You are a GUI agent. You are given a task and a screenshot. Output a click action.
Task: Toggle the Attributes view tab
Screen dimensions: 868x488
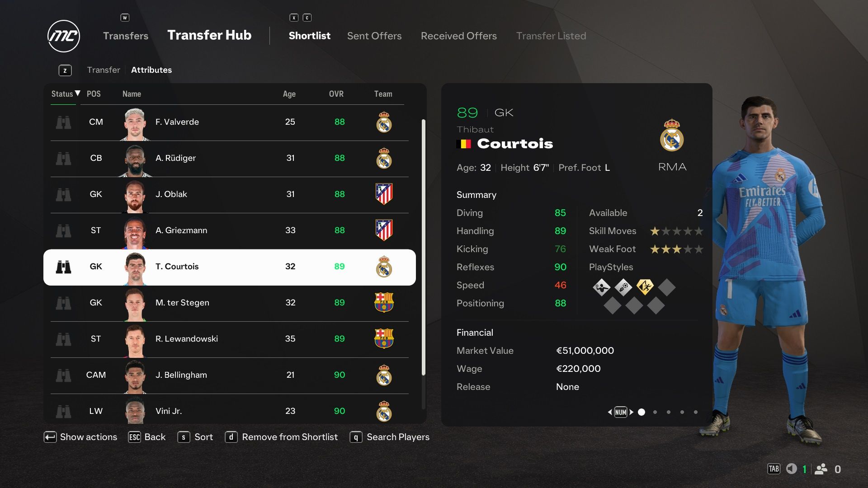[x=151, y=70]
